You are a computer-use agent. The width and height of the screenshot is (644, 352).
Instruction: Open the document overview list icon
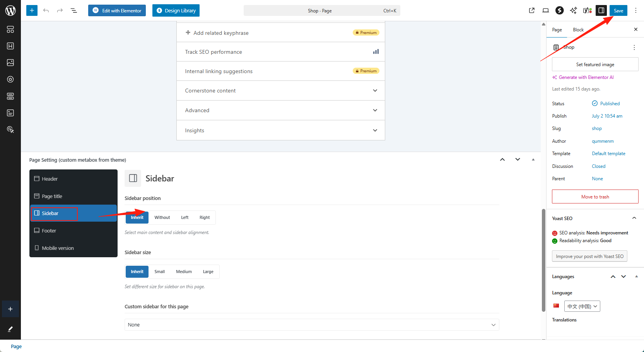pyautogui.click(x=73, y=10)
